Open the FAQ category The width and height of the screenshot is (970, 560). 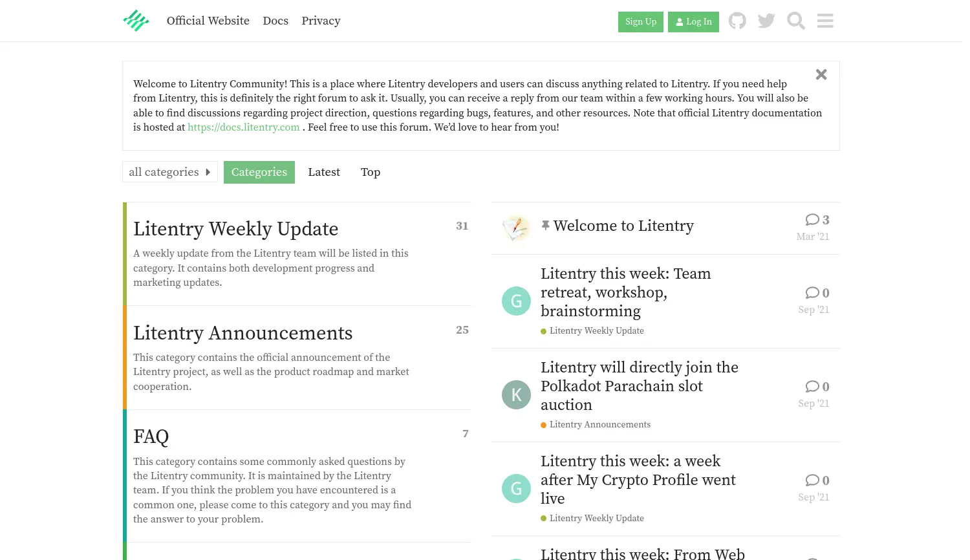(x=151, y=436)
